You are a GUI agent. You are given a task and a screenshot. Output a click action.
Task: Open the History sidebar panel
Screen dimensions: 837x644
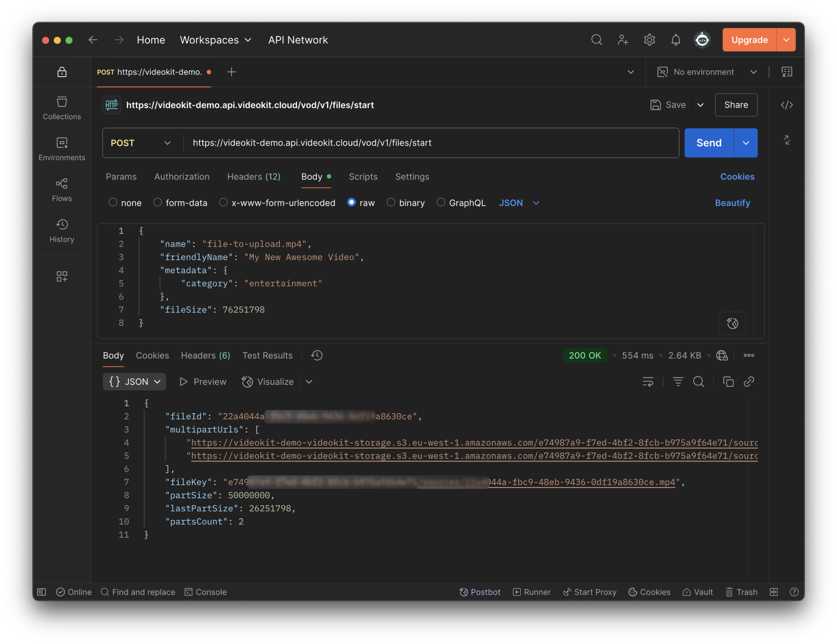click(x=62, y=231)
